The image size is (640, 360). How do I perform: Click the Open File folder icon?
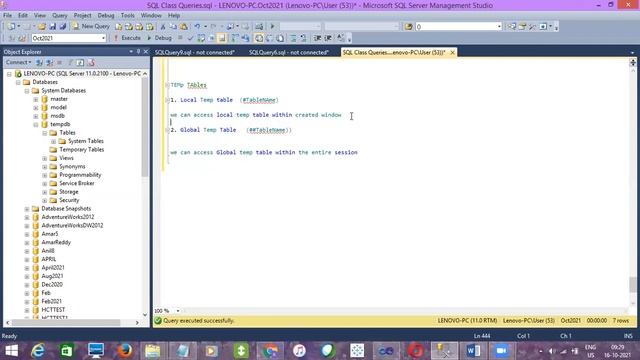click(42, 27)
